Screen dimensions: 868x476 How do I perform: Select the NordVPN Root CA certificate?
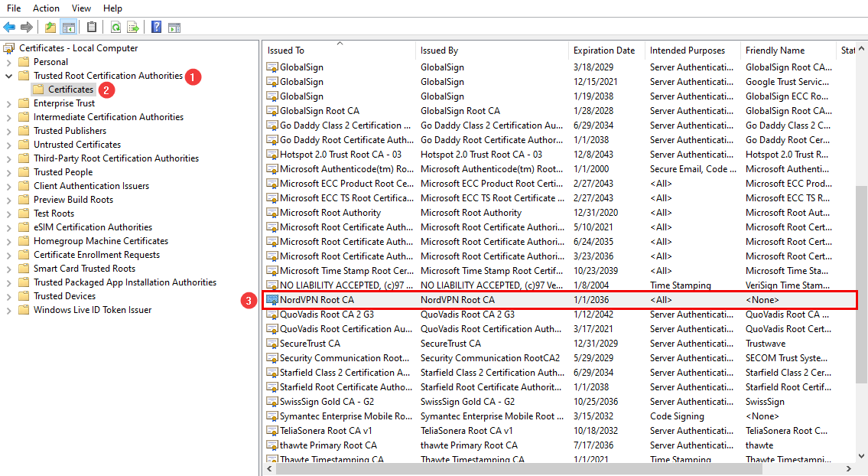click(x=317, y=300)
